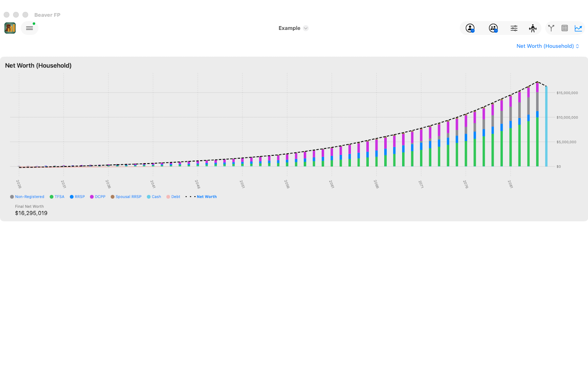Toggle the TFSA legend series
588x368 pixels.
click(57, 197)
